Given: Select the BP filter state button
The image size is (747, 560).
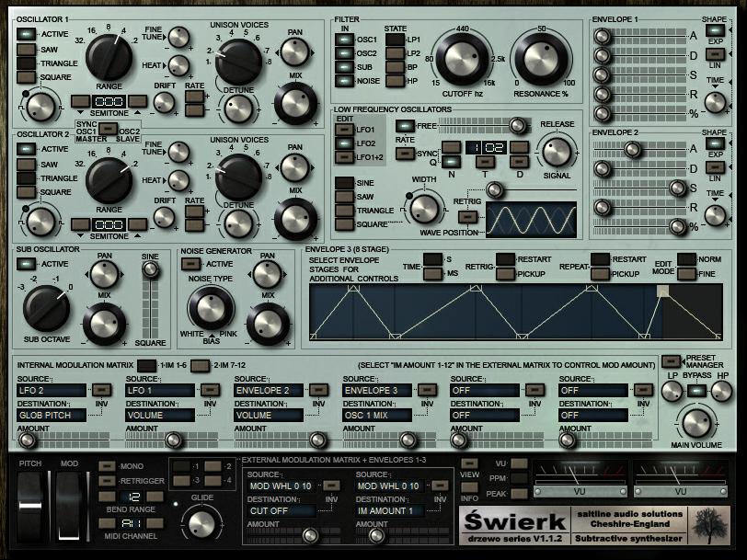Looking at the screenshot, I should tap(394, 67).
